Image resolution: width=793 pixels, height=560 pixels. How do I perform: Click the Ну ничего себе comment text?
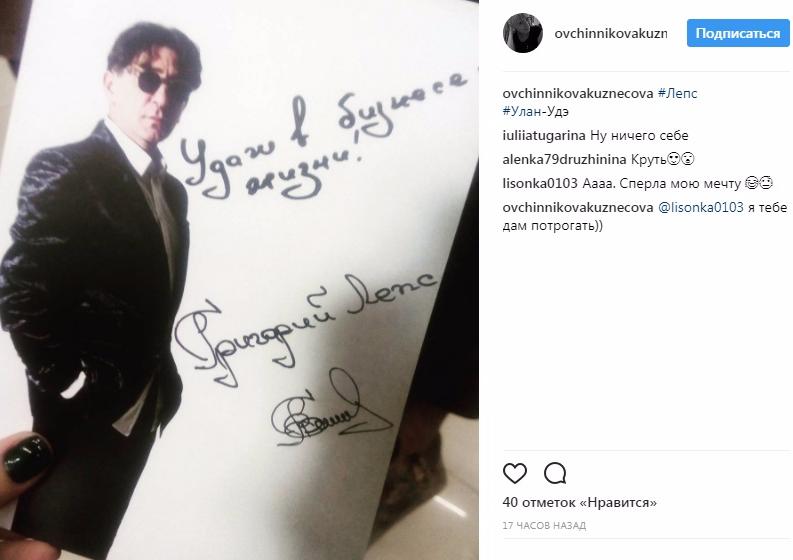click(x=639, y=136)
